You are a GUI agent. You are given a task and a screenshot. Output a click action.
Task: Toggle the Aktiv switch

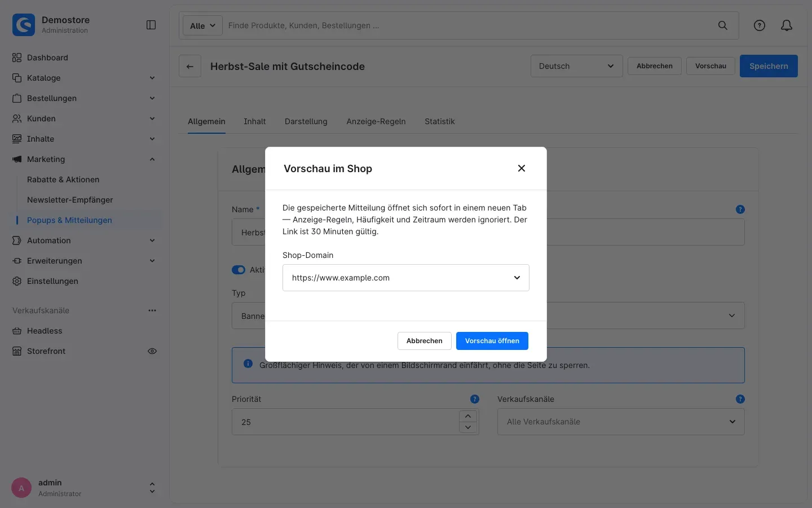[x=239, y=270]
